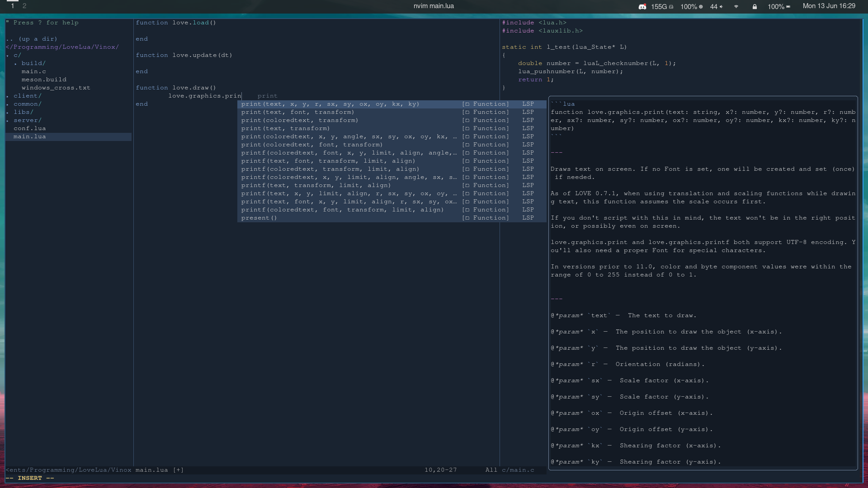Screen dimensions: 868x488
Task: Click the LSP label on the print completion
Action: tap(528, 104)
